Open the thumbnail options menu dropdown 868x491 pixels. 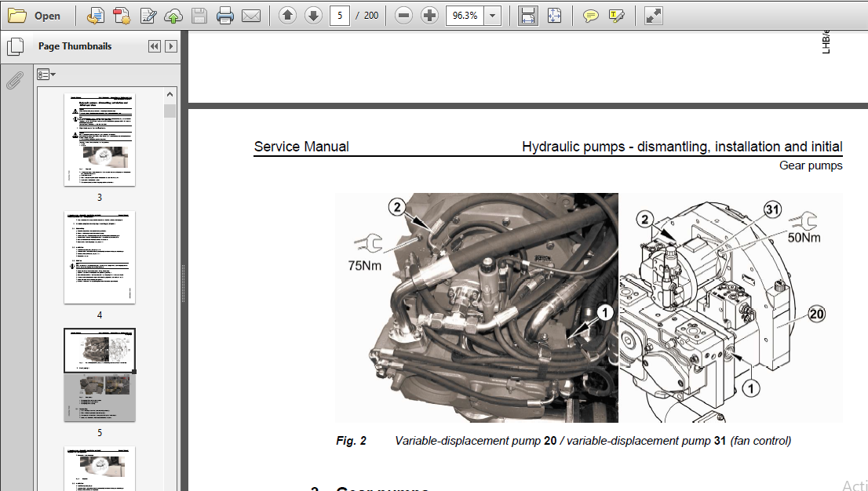pyautogui.click(x=46, y=75)
